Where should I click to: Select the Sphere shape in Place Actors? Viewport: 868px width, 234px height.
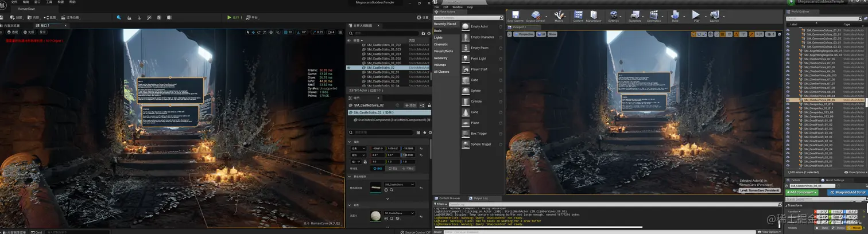click(482, 91)
